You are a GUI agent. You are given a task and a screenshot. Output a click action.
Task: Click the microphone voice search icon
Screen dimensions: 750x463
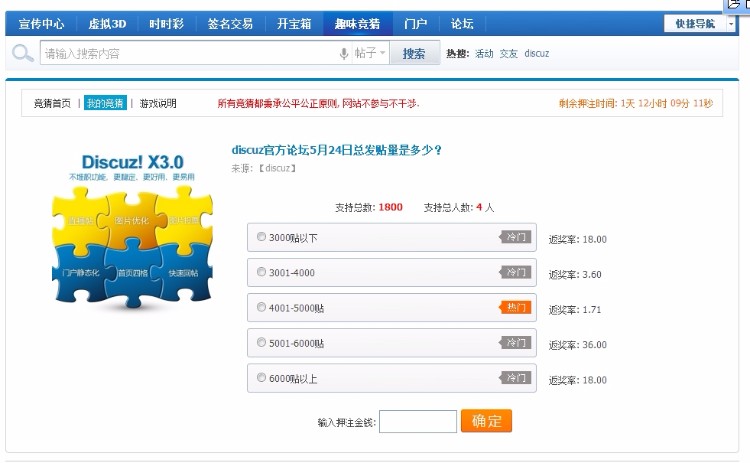(x=343, y=54)
